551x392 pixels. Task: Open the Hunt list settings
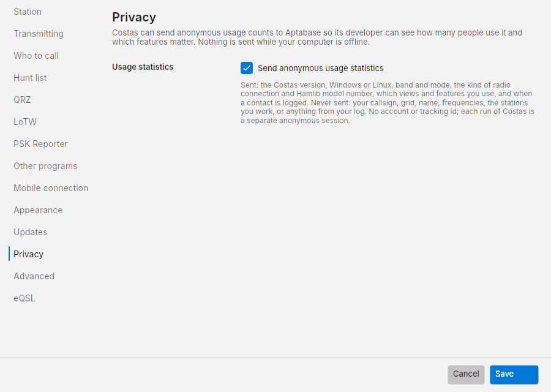point(30,78)
